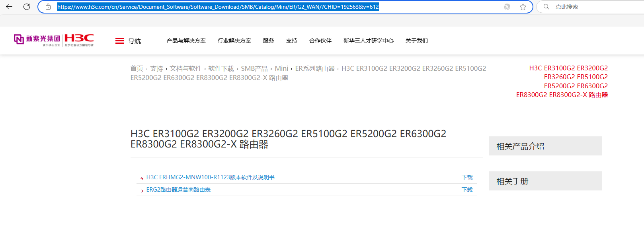
Task: Open 支持 in top navigation
Action: click(292, 41)
